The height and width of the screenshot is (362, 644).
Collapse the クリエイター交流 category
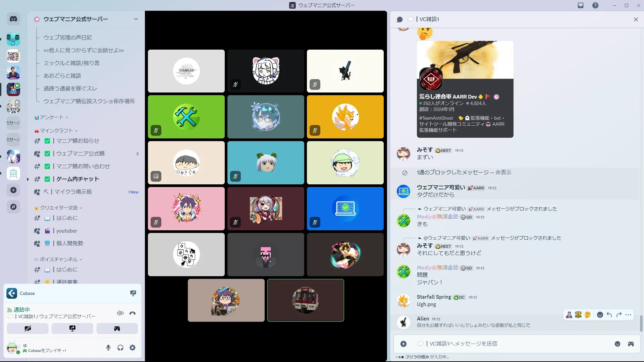(x=59, y=208)
